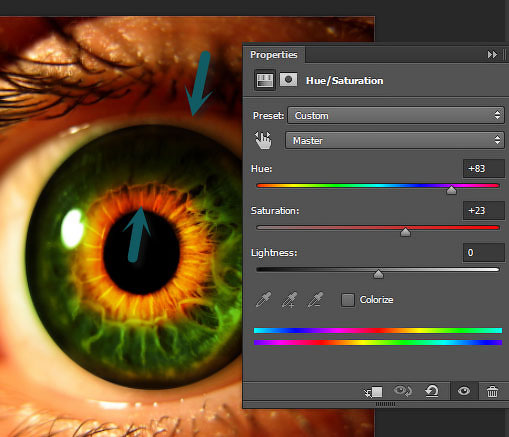The width and height of the screenshot is (509, 437).
Task: Click the Saturation value field showing +23
Action: [x=483, y=211]
